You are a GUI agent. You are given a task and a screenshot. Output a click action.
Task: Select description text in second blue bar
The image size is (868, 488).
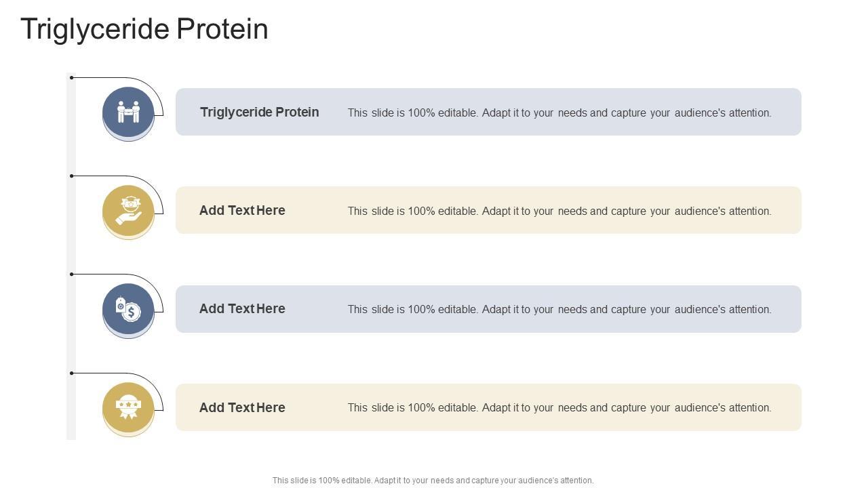[x=559, y=310]
